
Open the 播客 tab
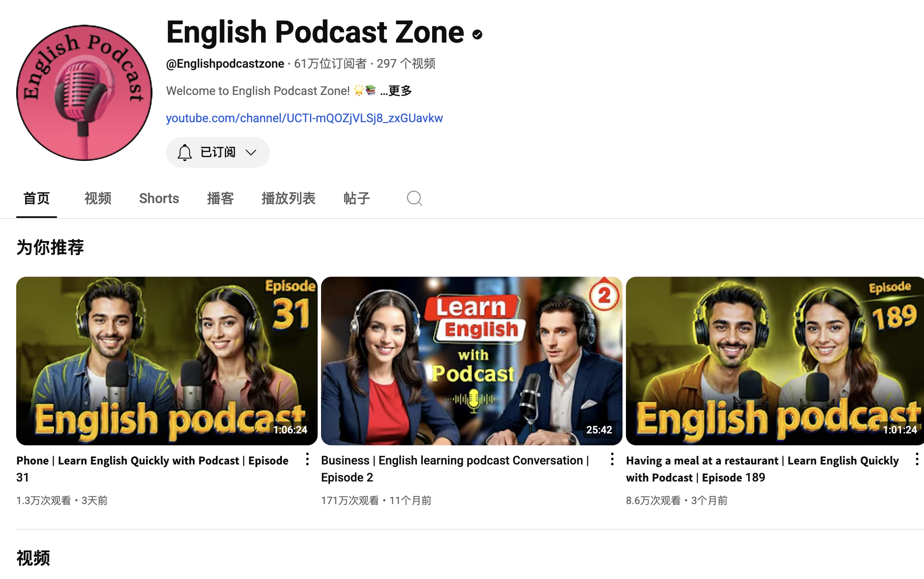(x=221, y=198)
